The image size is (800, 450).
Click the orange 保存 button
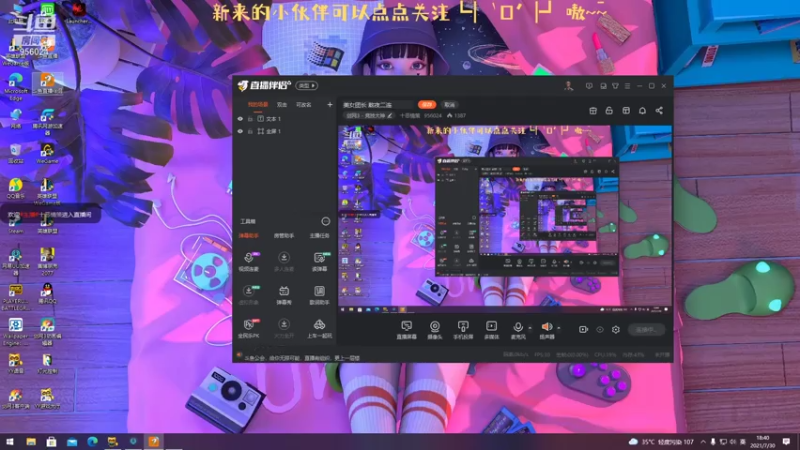tap(427, 105)
